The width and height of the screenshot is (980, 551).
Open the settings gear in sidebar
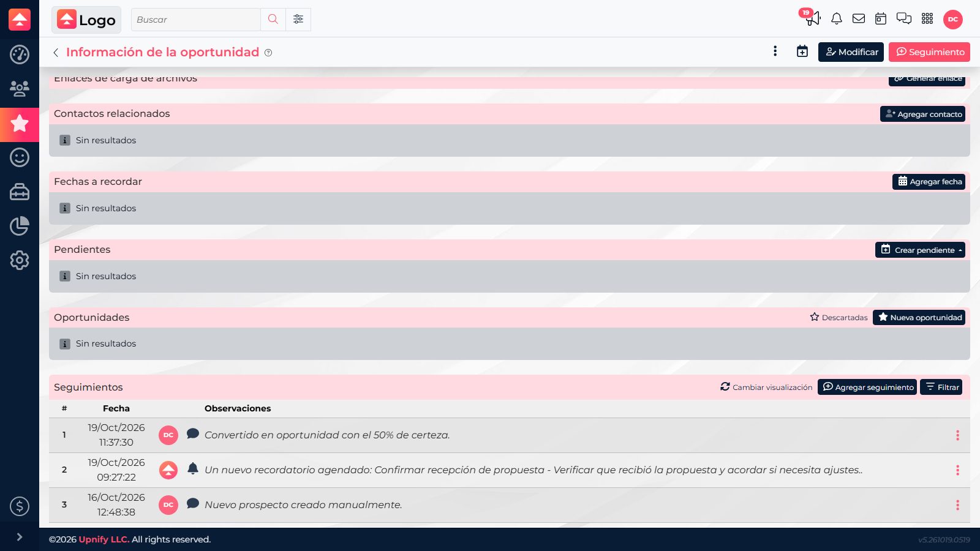[x=20, y=260]
